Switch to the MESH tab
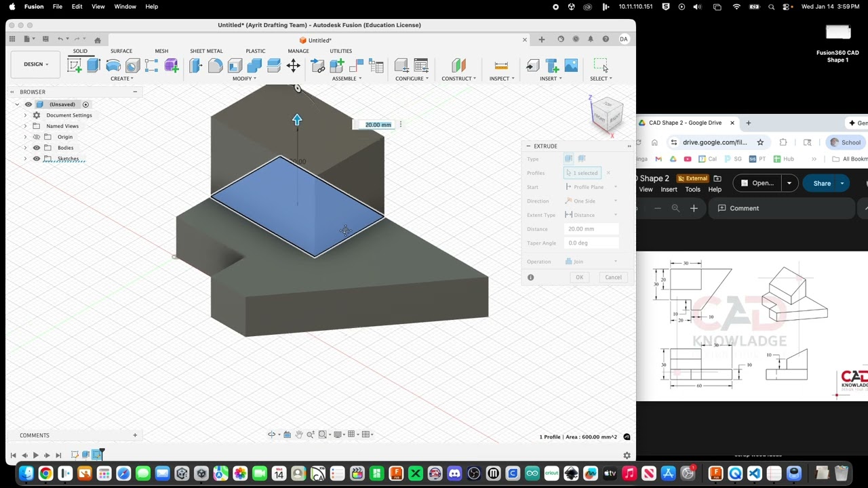The width and height of the screenshot is (868, 488). [161, 51]
